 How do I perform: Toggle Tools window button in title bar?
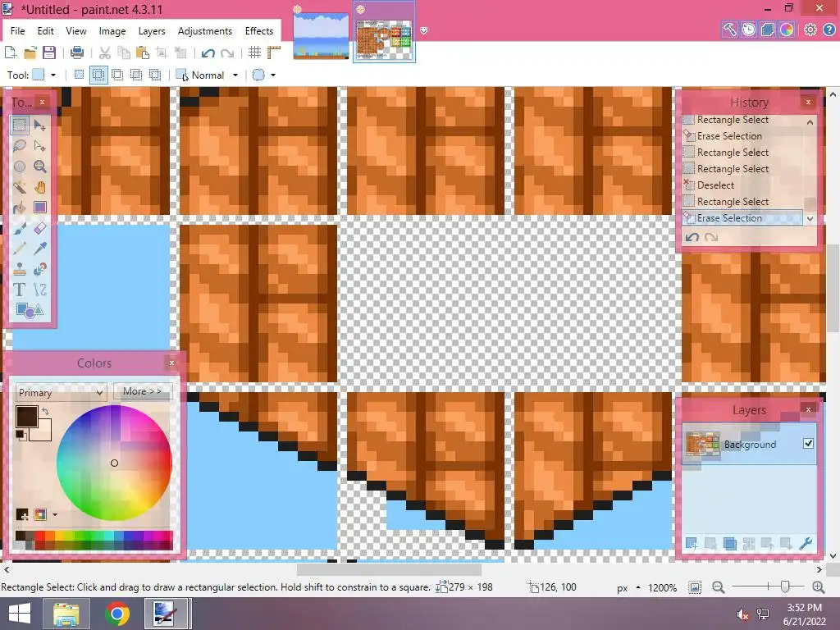(729, 30)
